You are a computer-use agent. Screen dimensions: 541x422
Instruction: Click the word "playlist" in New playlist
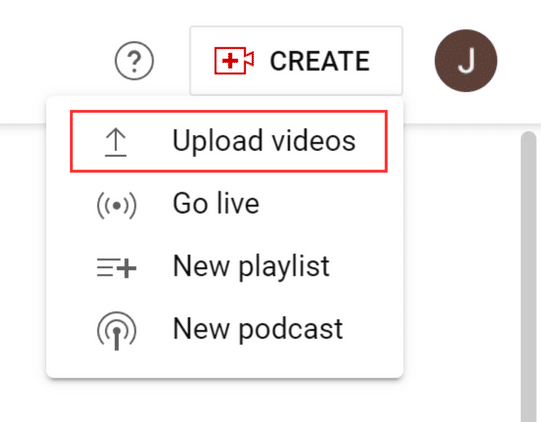coord(284,268)
